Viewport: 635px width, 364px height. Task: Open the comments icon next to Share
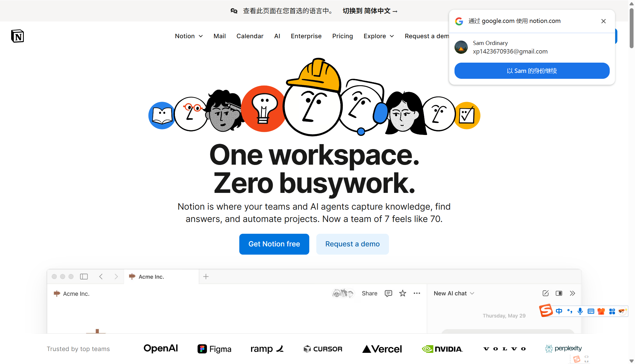tap(388, 293)
